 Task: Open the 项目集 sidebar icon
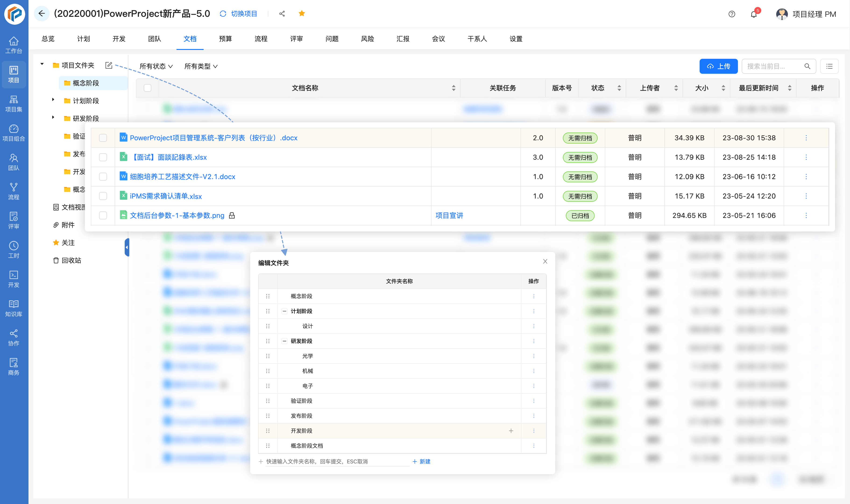14,104
